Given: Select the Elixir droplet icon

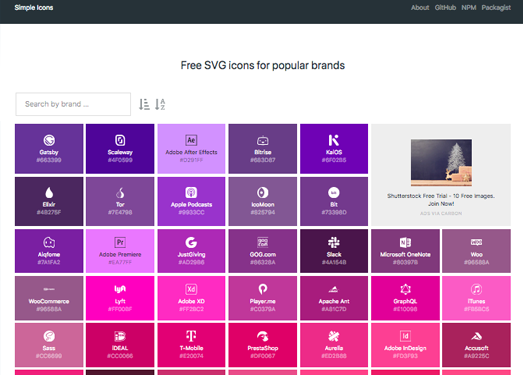Looking at the screenshot, I should [49, 193].
